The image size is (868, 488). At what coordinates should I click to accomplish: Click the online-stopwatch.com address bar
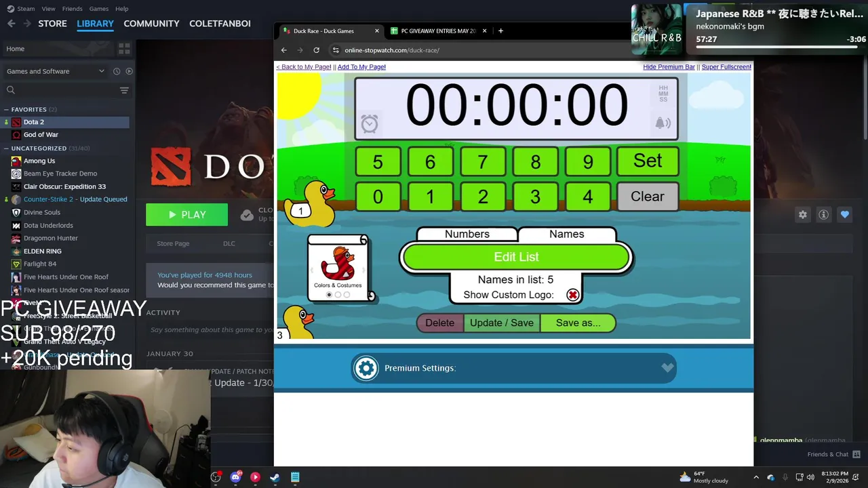coord(392,50)
